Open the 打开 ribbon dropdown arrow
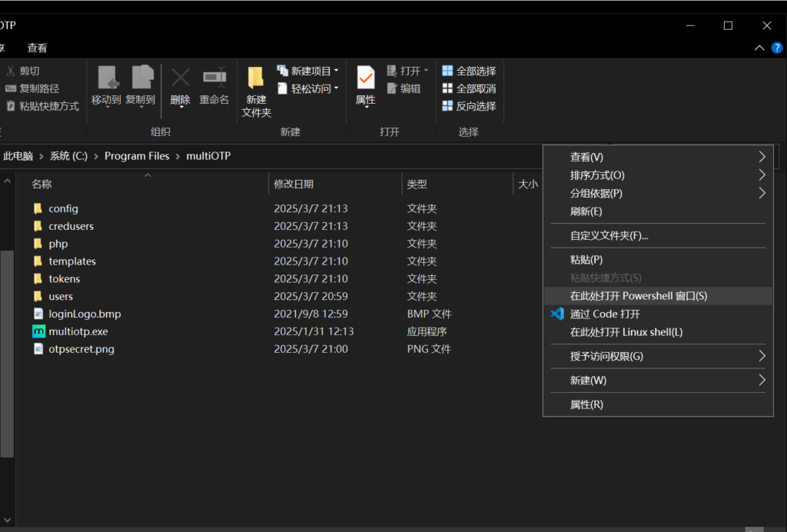This screenshot has height=532, width=787. click(426, 71)
